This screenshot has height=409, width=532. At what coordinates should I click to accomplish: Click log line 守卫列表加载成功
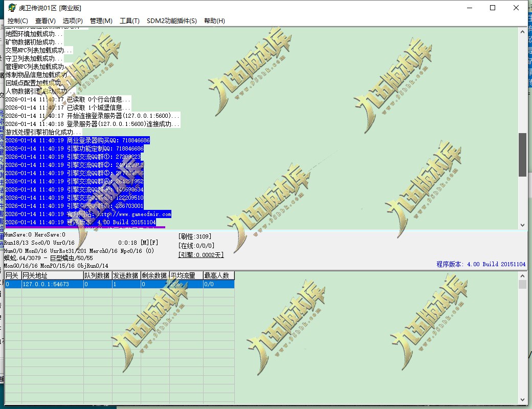(x=34, y=58)
